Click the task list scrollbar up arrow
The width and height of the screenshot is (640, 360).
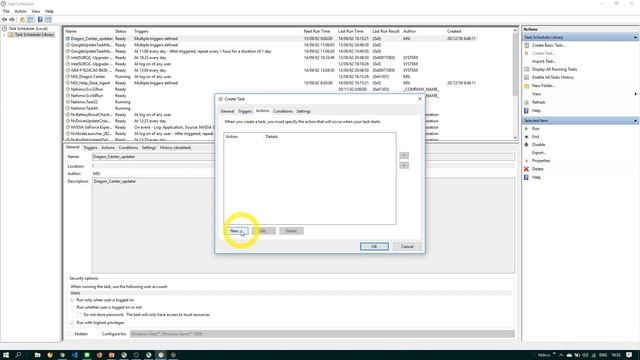(x=515, y=31)
